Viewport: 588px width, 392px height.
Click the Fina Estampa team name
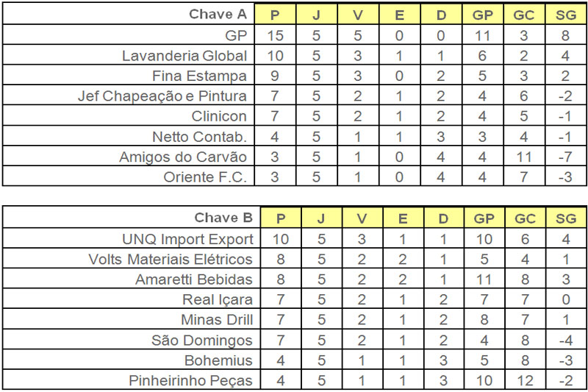(203, 76)
